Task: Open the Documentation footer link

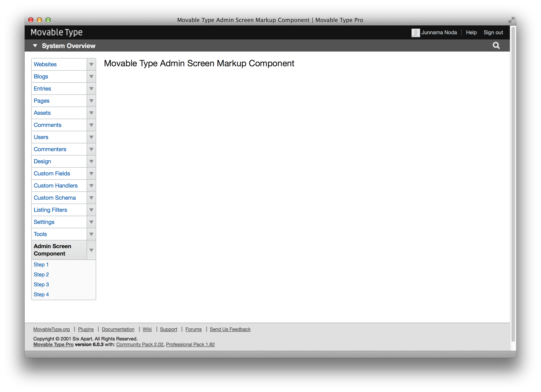Action: coord(118,329)
